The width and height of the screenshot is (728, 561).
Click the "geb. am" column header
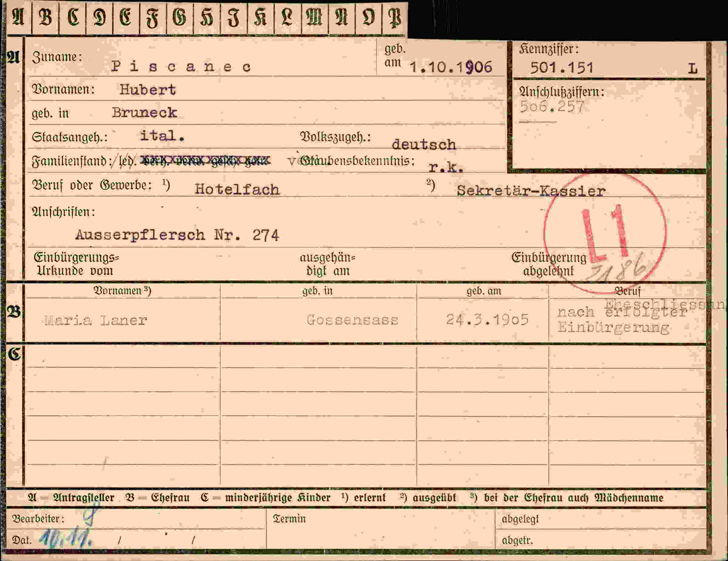pyautogui.click(x=484, y=291)
